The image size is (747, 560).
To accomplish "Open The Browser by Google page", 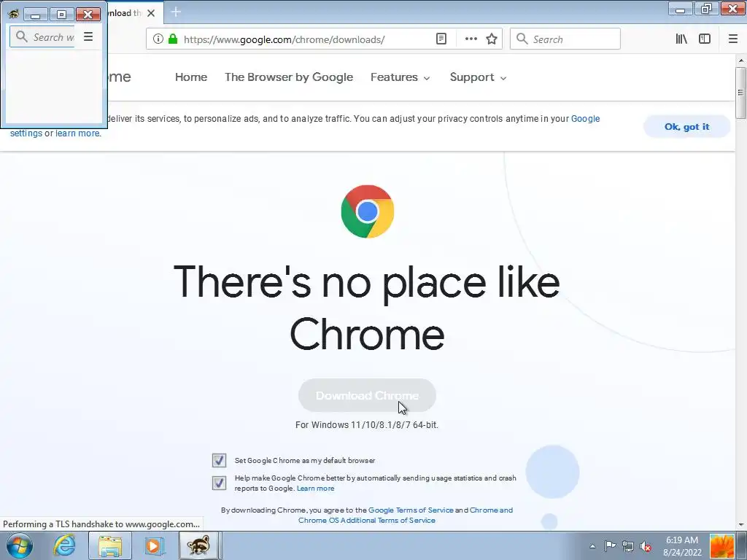I will tap(289, 77).
